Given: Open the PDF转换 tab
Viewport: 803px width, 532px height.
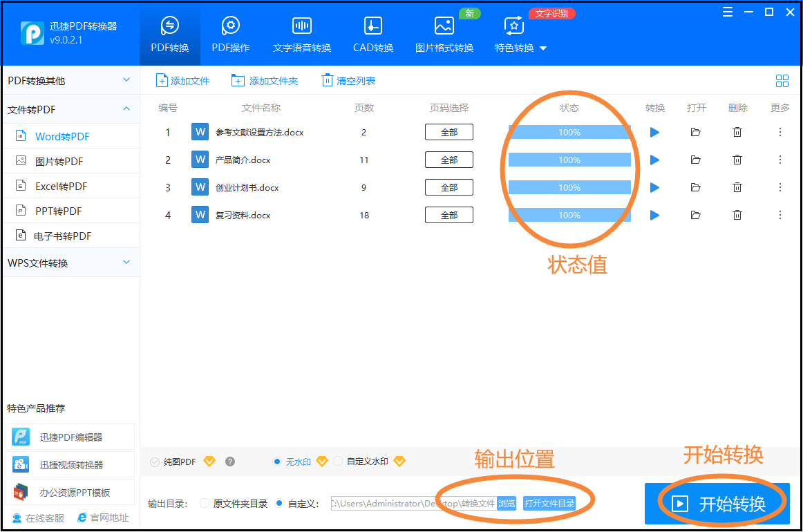Looking at the screenshot, I should [x=169, y=35].
